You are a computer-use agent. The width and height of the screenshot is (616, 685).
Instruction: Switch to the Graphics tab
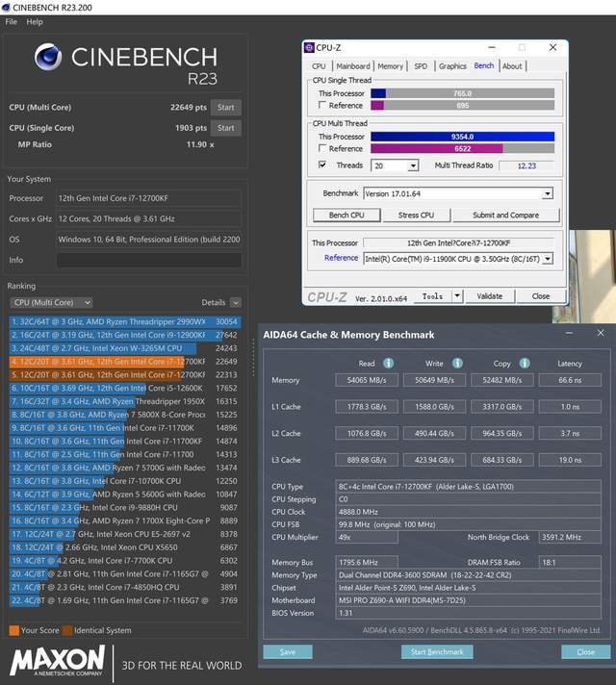[x=452, y=66]
